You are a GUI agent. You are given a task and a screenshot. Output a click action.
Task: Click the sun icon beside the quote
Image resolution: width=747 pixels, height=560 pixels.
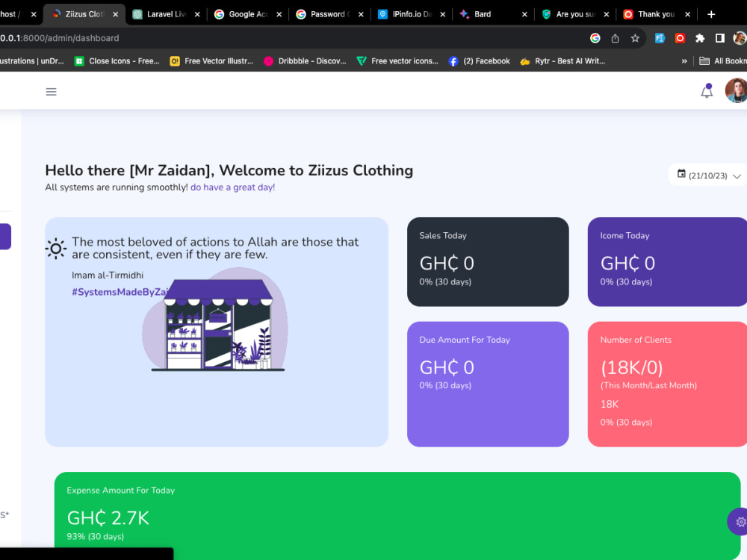(x=56, y=249)
